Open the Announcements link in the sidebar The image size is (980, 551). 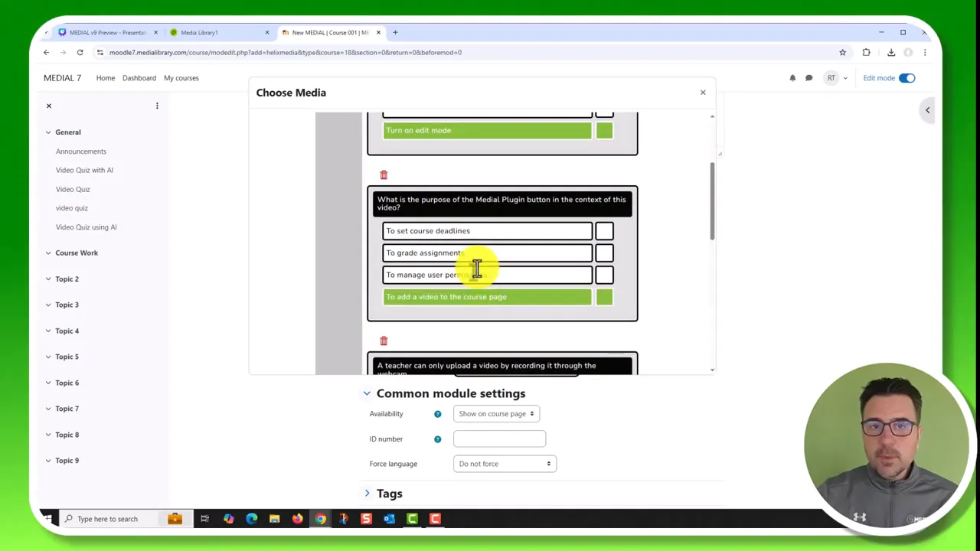(81, 152)
